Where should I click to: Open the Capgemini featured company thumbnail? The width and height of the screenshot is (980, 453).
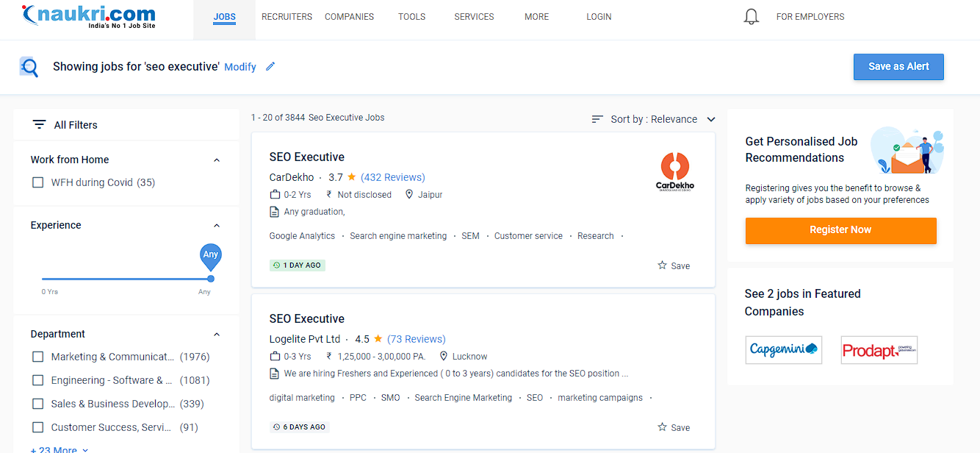783,349
